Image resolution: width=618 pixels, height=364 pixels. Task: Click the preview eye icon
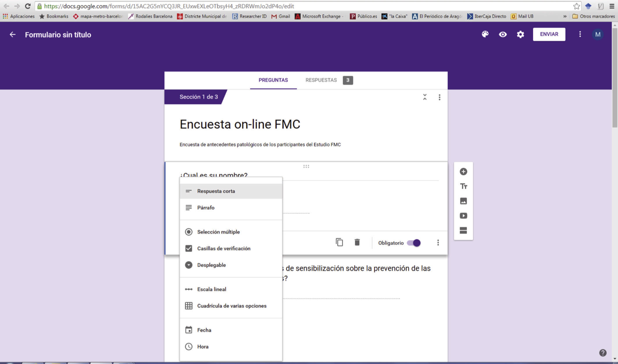(503, 34)
